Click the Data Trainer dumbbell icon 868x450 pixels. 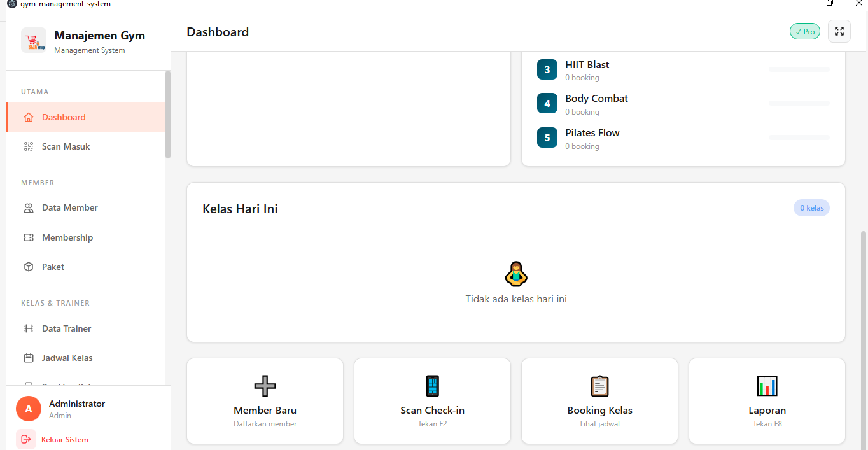click(x=29, y=328)
